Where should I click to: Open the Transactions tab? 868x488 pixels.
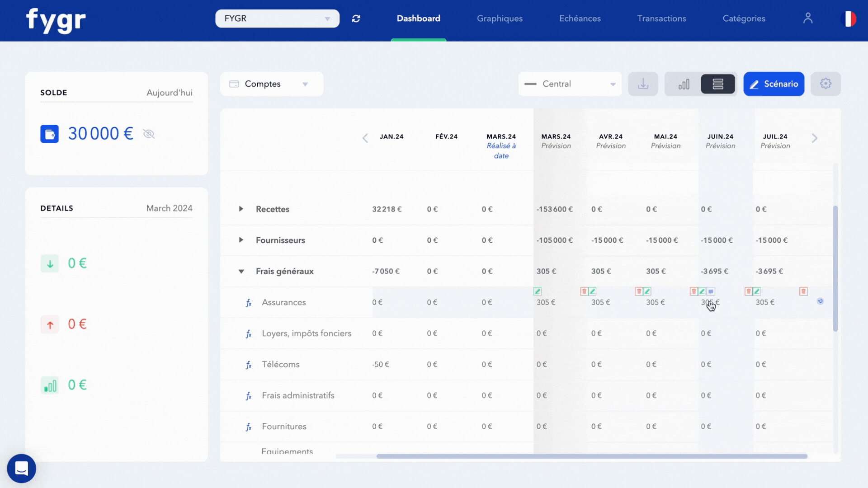click(661, 19)
